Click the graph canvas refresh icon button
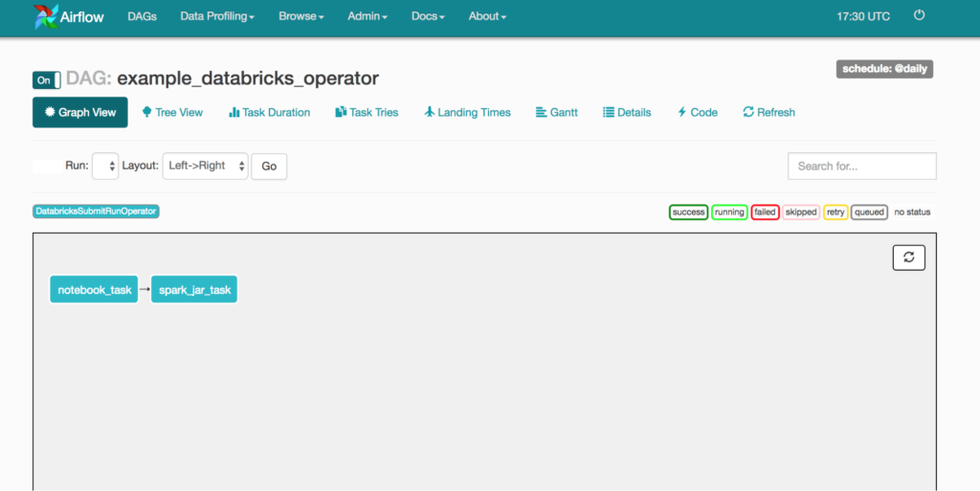980x491 pixels. pos(908,257)
